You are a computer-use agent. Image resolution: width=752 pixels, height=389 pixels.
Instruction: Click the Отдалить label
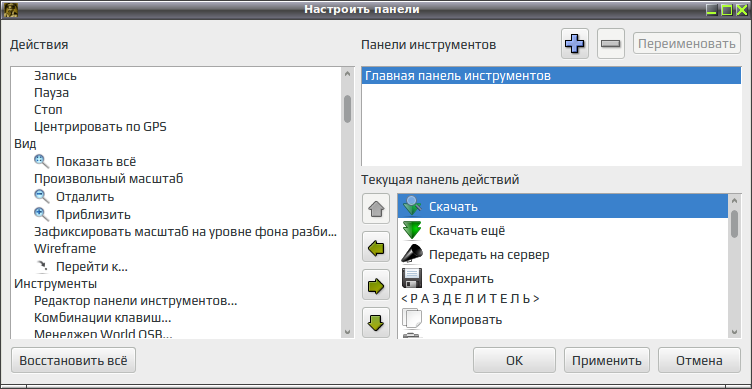[85, 196]
